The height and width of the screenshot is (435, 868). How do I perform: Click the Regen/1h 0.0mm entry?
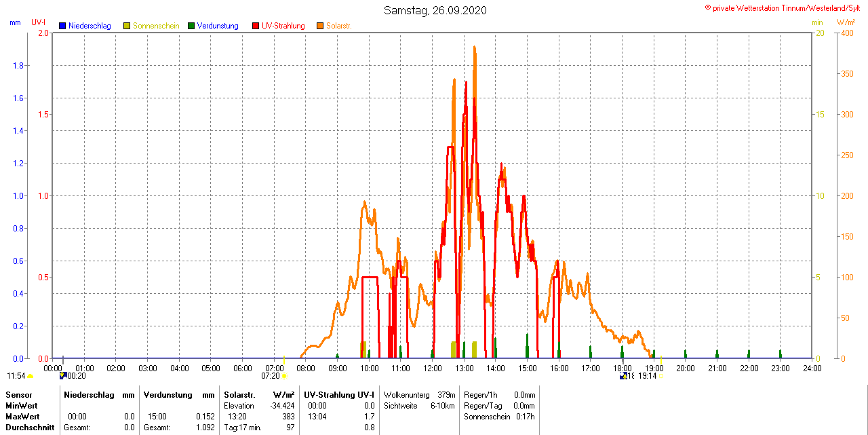500,395
